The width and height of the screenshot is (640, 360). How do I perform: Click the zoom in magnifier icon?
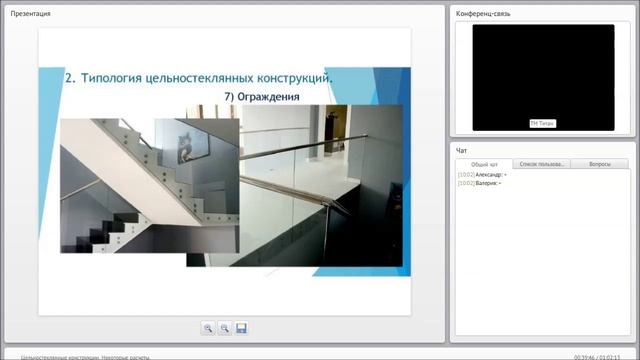click(x=208, y=328)
